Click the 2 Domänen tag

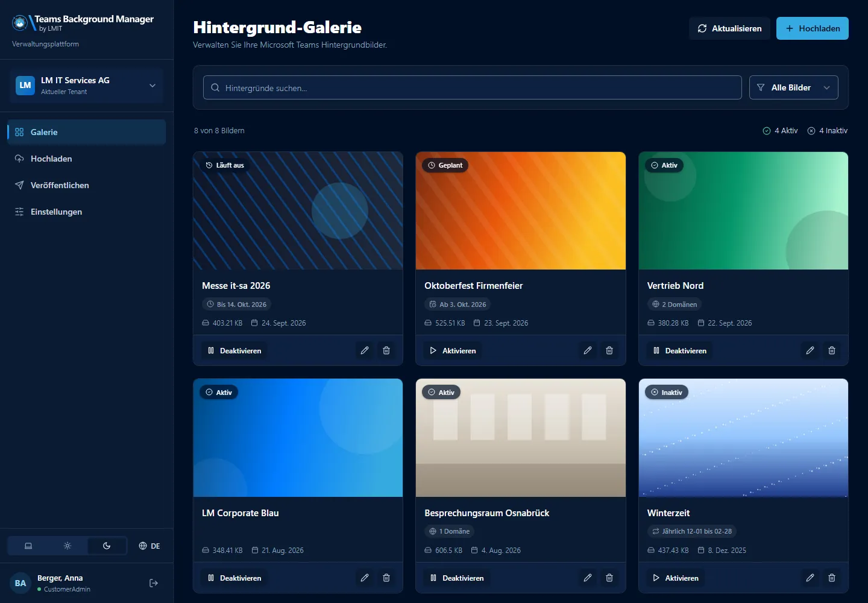click(x=674, y=305)
